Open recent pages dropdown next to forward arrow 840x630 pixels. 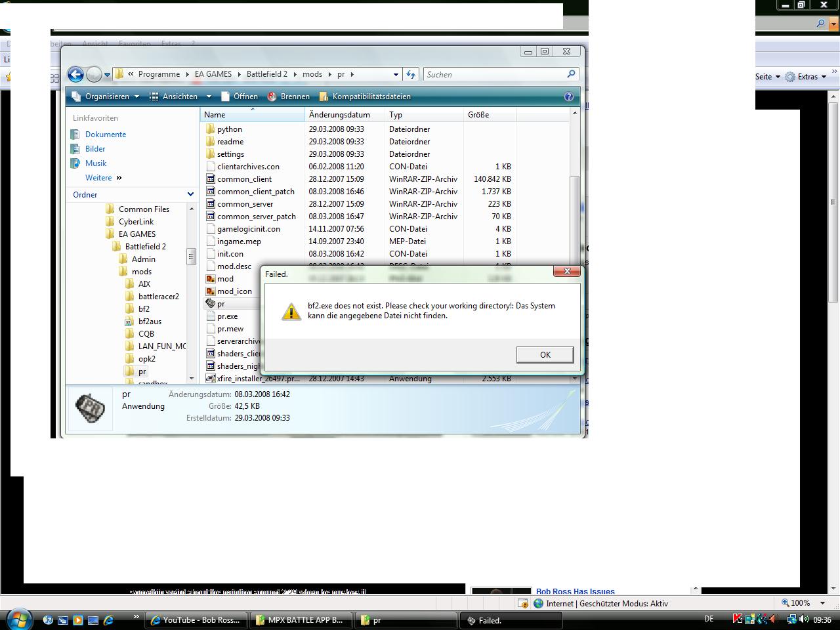tap(107, 75)
